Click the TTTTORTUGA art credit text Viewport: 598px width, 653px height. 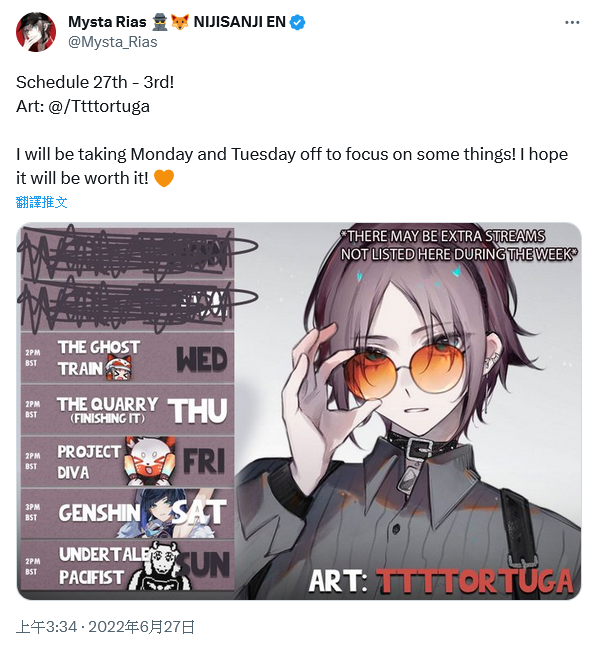[475, 581]
